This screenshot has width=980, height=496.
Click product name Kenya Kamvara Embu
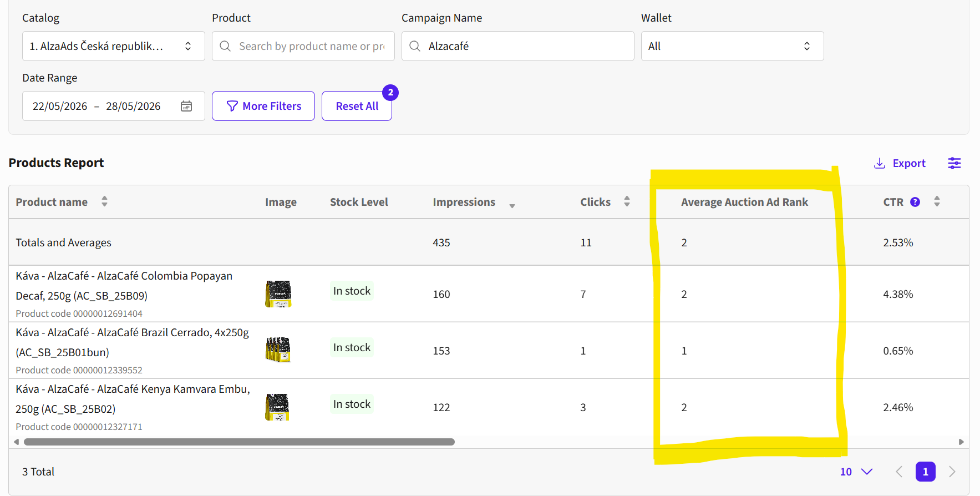pos(133,399)
